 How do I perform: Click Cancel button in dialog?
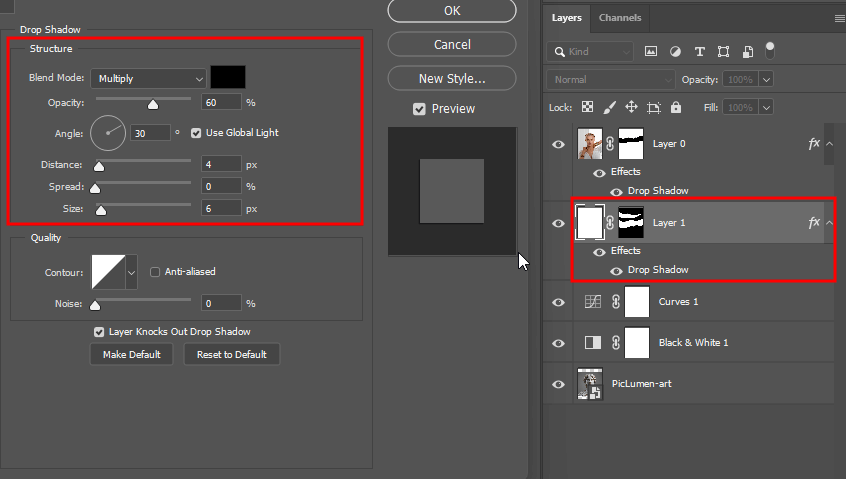452,45
